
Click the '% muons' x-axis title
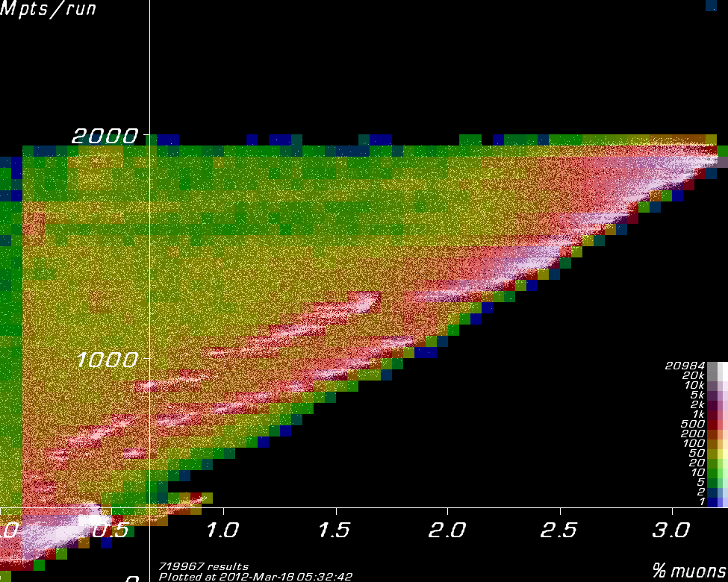pos(689,571)
